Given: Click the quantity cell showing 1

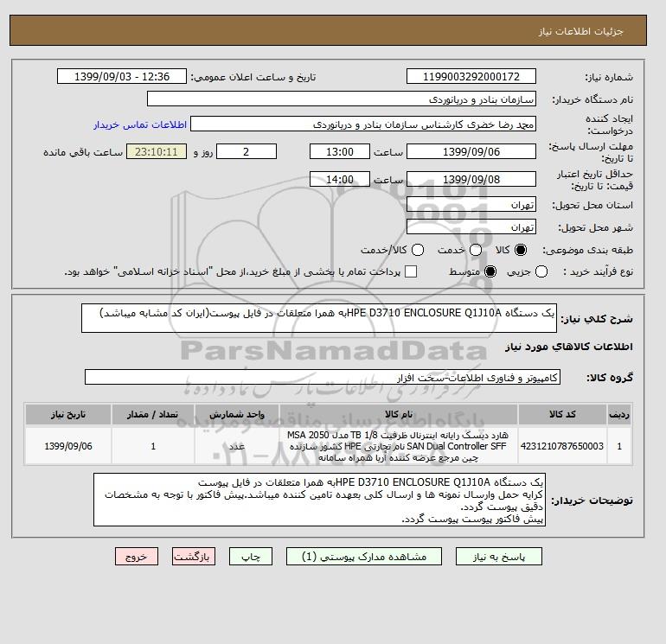Looking at the screenshot, I should 153,446.
